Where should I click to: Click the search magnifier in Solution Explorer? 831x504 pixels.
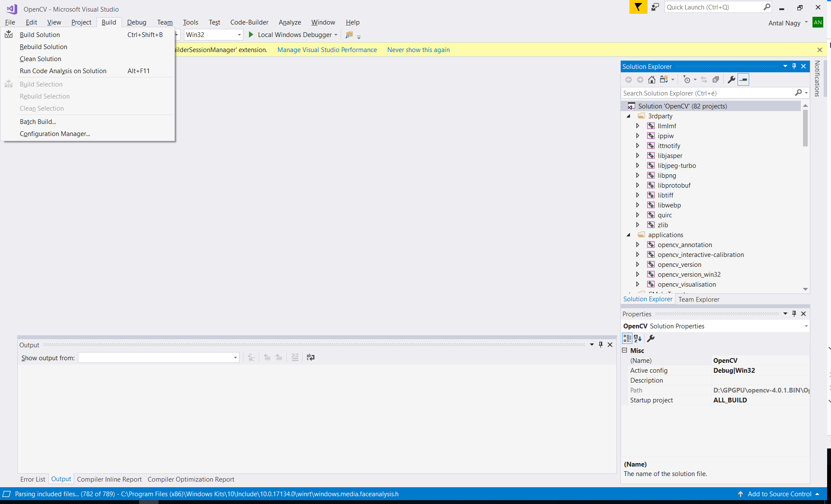pos(798,93)
